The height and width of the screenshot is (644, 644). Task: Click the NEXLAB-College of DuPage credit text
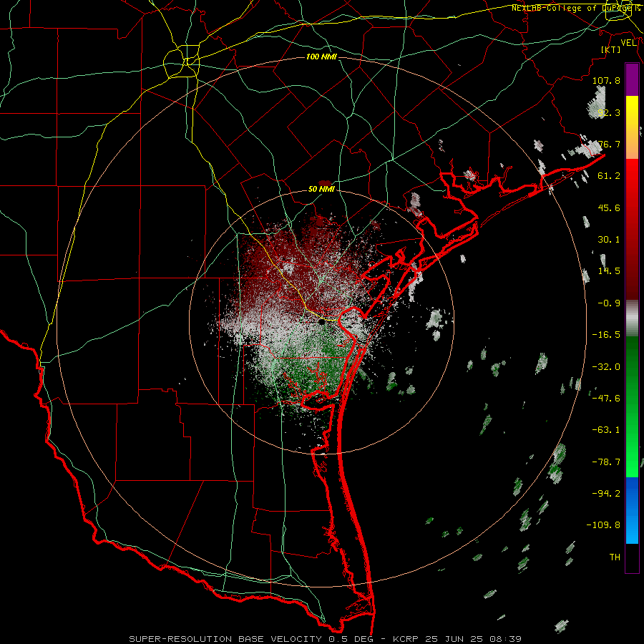tap(576, 8)
